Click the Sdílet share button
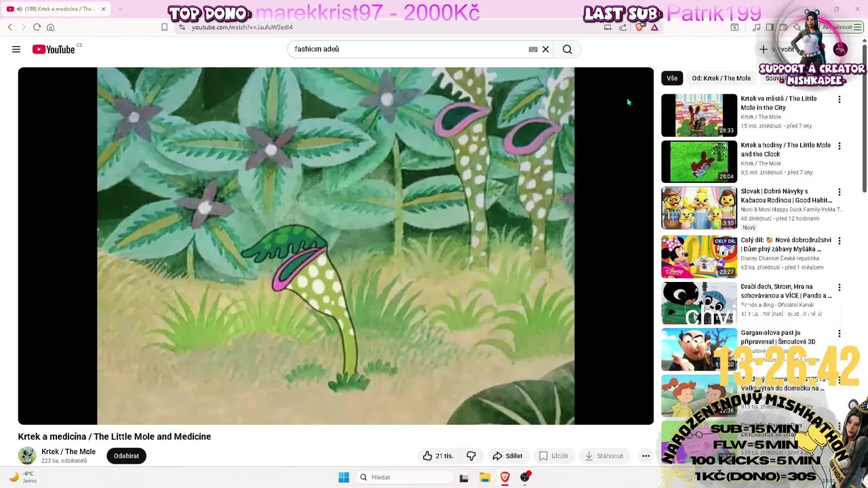The height and width of the screenshot is (488, 868). (507, 456)
